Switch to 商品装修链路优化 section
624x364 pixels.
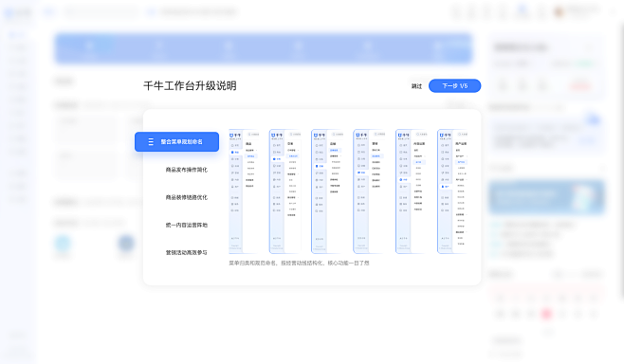point(186,197)
